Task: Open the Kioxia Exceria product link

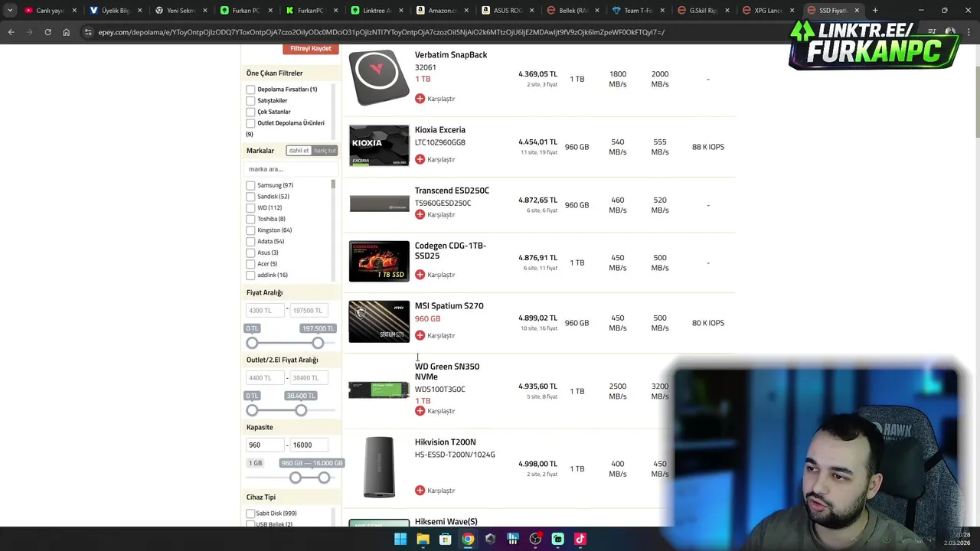Action: [440, 130]
